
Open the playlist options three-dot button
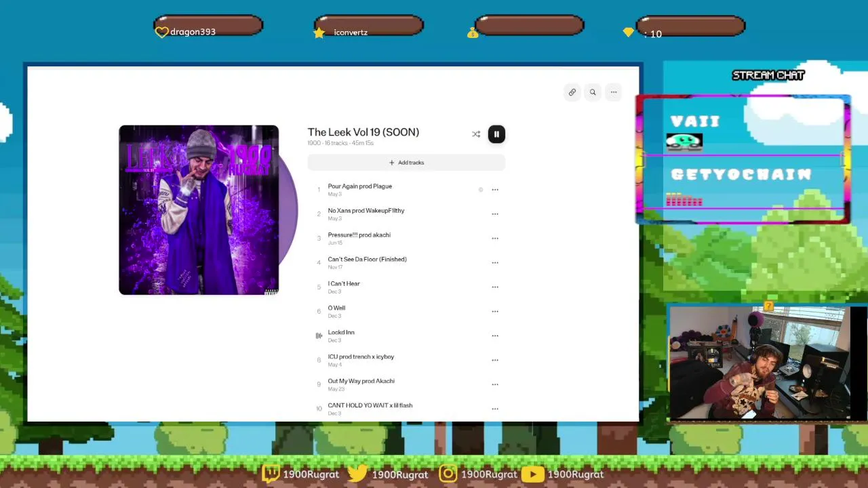coord(614,92)
